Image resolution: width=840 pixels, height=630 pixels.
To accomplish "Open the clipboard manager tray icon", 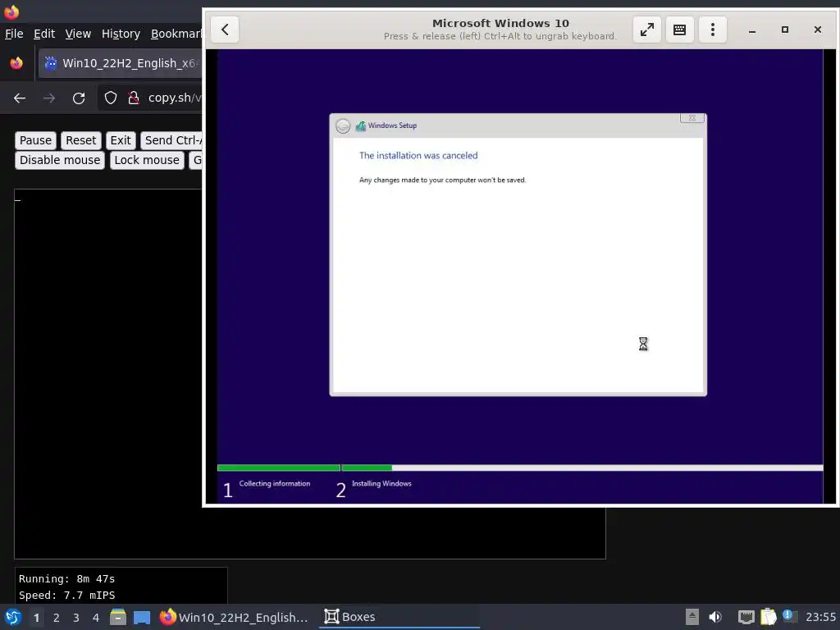I will 768,617.
